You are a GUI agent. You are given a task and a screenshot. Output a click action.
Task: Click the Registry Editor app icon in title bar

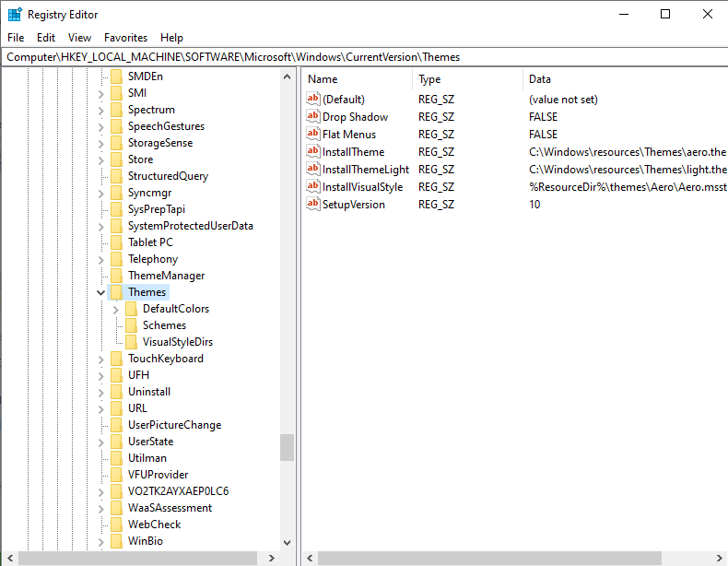pos(15,15)
